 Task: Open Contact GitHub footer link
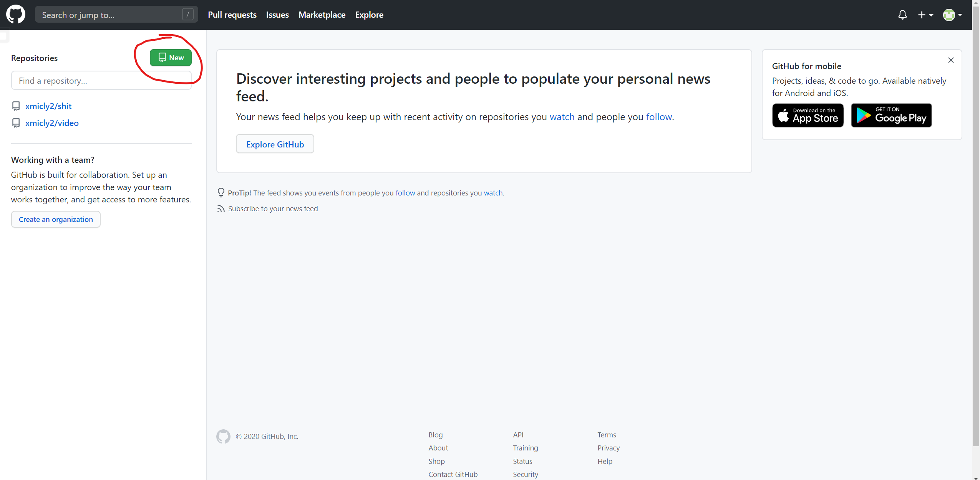pyautogui.click(x=453, y=474)
